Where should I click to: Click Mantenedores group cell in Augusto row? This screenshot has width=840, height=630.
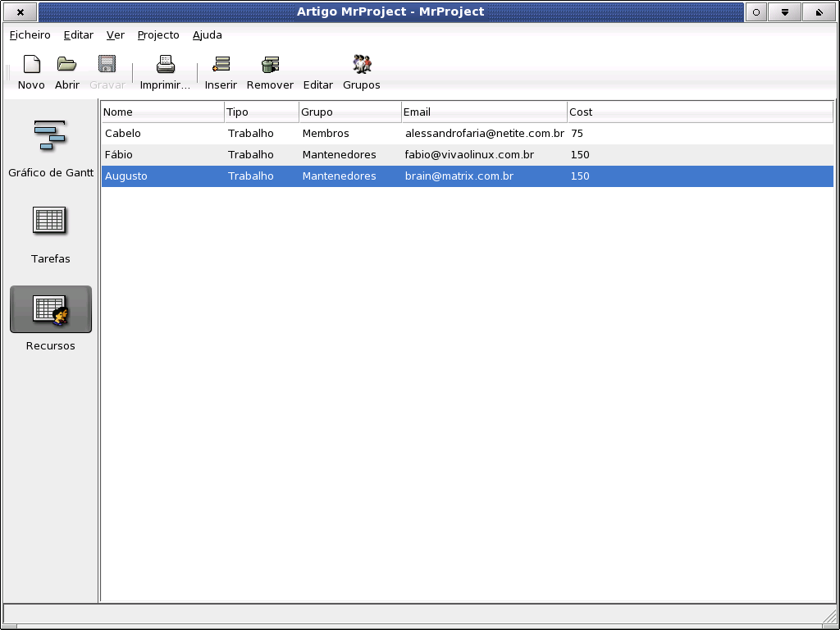pos(339,176)
